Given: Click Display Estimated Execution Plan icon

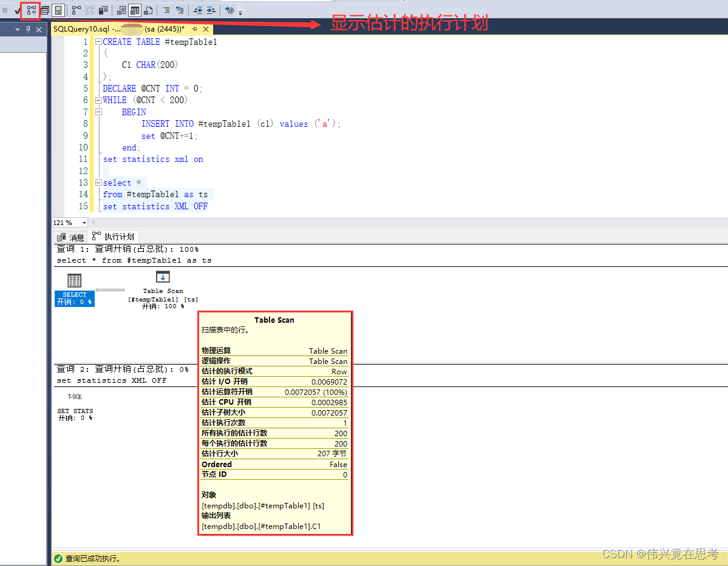Looking at the screenshot, I should pyautogui.click(x=30, y=10).
